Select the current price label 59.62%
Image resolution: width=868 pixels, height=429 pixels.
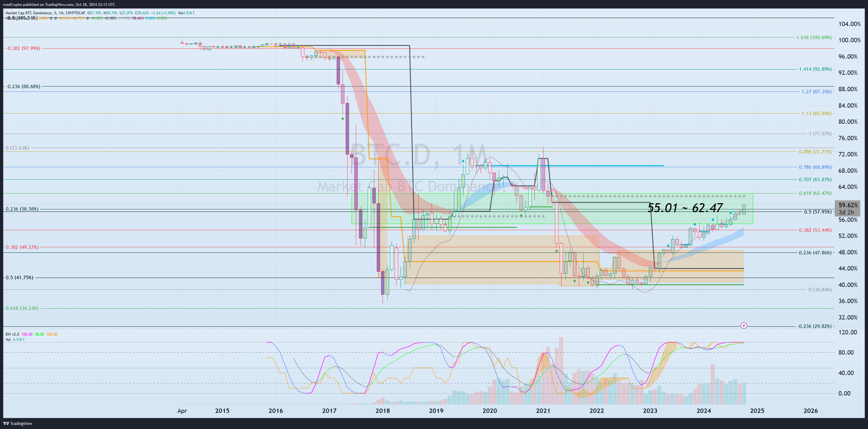[x=848, y=205]
